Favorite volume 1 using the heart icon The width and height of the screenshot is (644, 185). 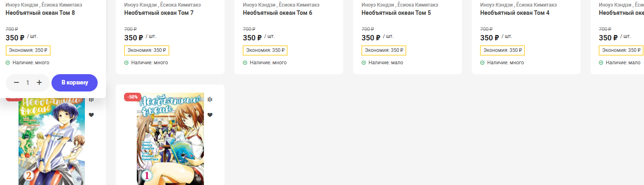pos(210,115)
